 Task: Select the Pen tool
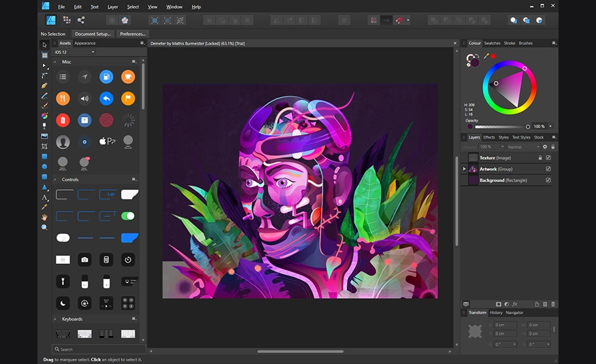[x=44, y=86]
